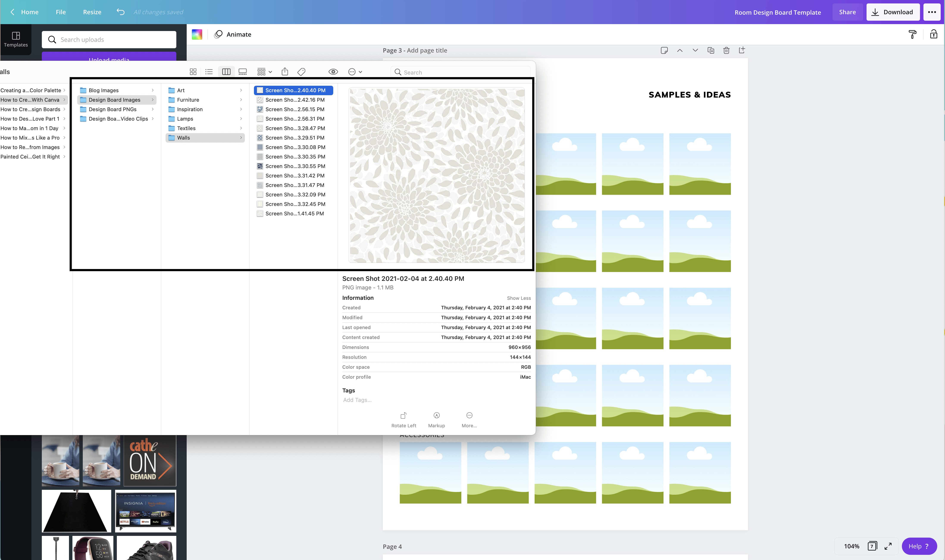Click Rotate Left in preview pane
The height and width of the screenshot is (560, 945).
404,419
